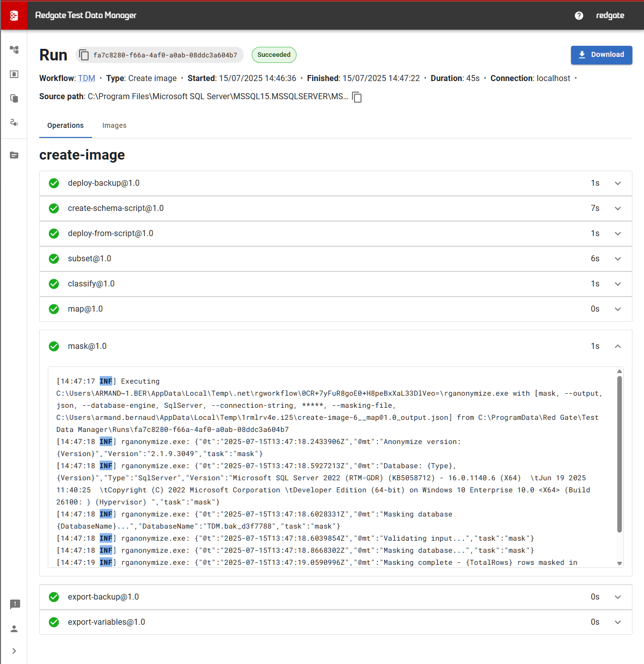644x664 pixels.
Task: Select the Operations tab
Action: (x=65, y=125)
